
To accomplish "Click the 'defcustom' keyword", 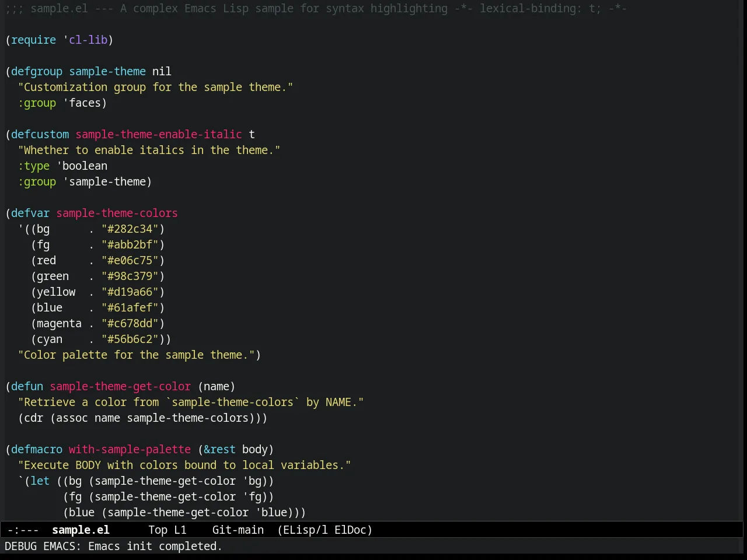I will 40,134.
